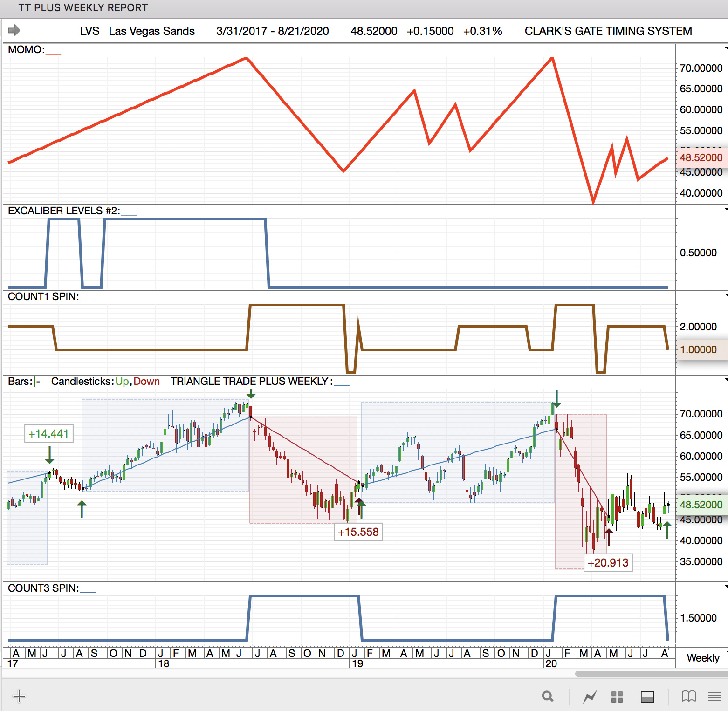Click the TRIANGLE TRADE PLUS line swatch
Image resolution: width=728 pixels, height=711 pixels.
click(x=342, y=385)
